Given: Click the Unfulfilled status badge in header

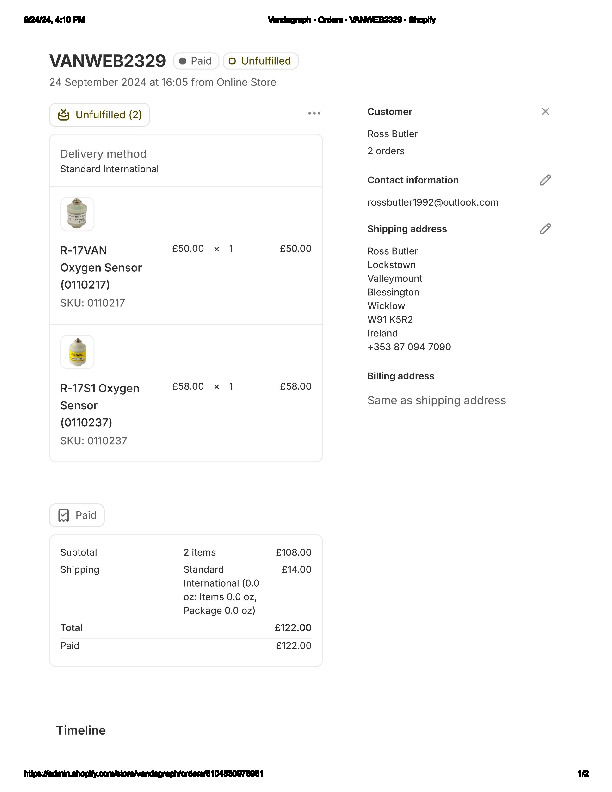Looking at the screenshot, I should pyautogui.click(x=260, y=61).
